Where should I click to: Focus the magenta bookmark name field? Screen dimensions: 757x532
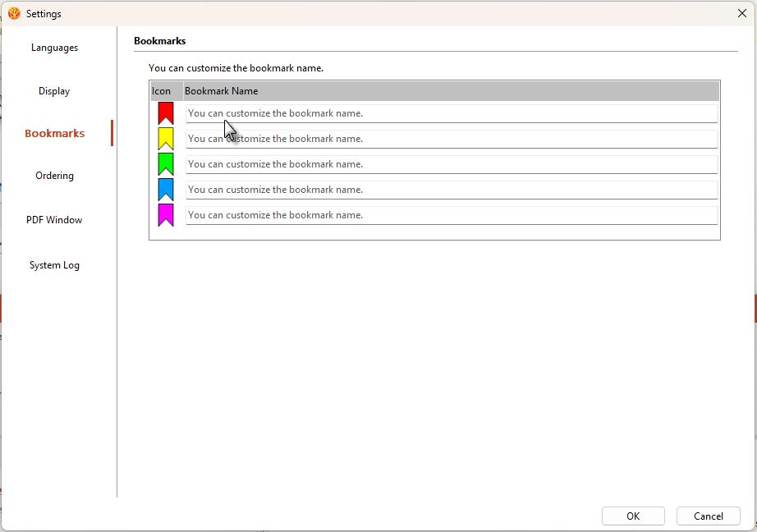[452, 215]
